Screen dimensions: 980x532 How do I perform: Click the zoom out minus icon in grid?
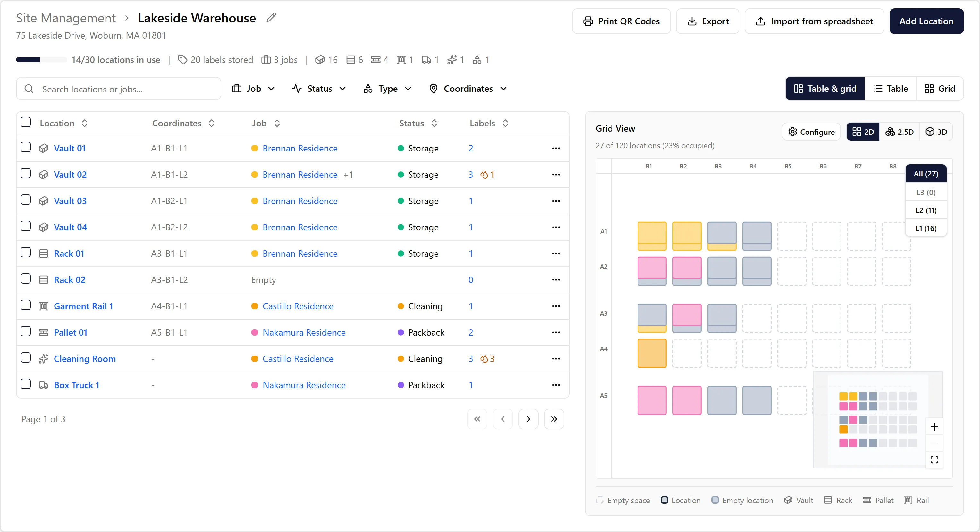pyautogui.click(x=934, y=443)
